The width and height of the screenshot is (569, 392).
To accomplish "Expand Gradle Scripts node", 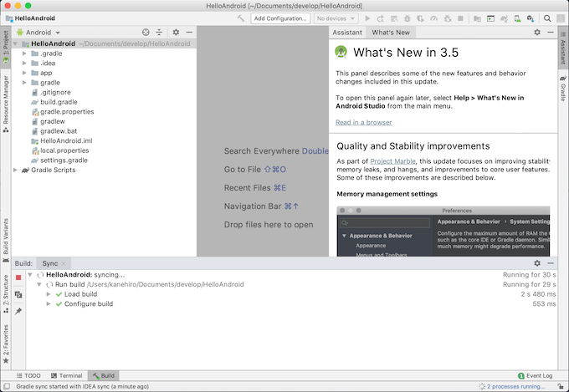I will coord(15,170).
